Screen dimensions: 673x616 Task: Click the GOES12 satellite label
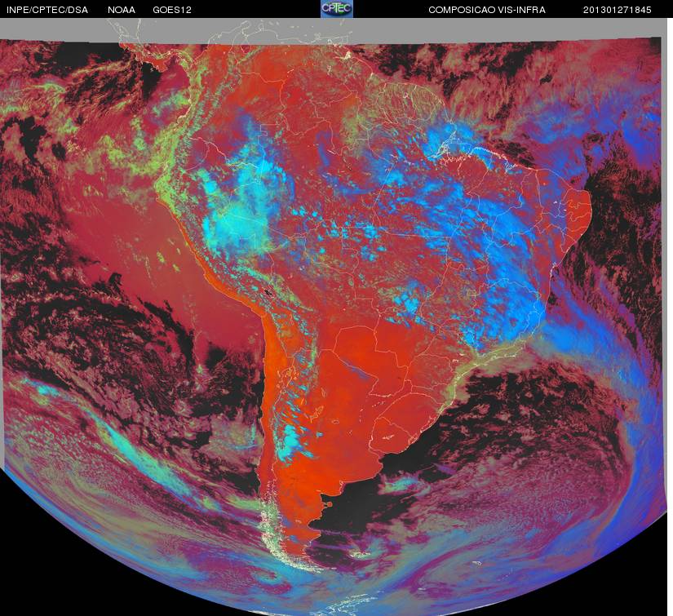point(172,10)
